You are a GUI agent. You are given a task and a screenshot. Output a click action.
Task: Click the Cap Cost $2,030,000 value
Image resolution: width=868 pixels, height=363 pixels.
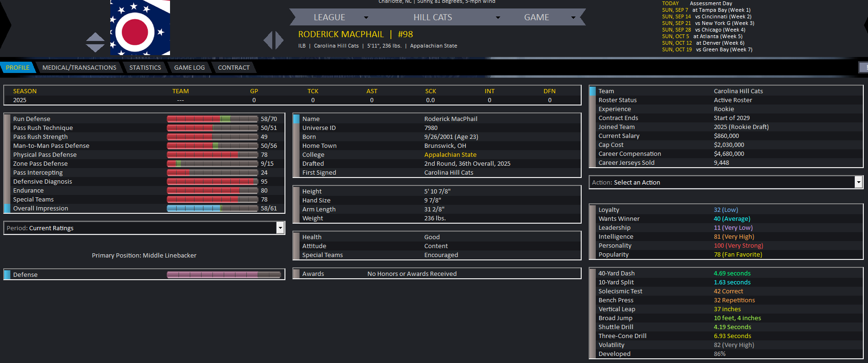(x=729, y=145)
